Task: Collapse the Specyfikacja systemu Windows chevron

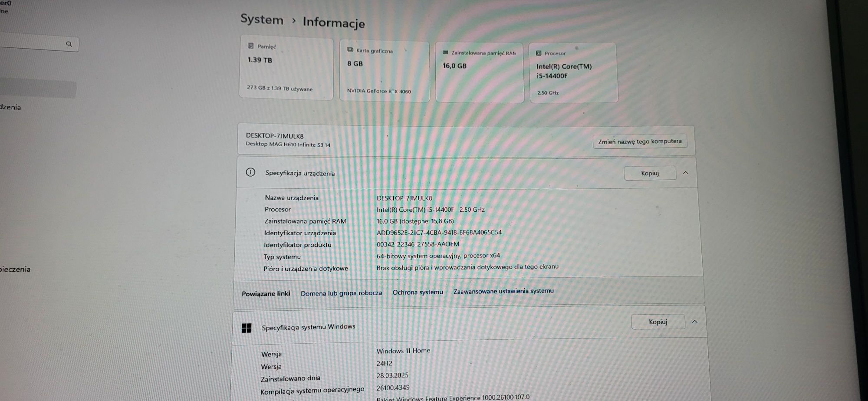Action: (694, 322)
